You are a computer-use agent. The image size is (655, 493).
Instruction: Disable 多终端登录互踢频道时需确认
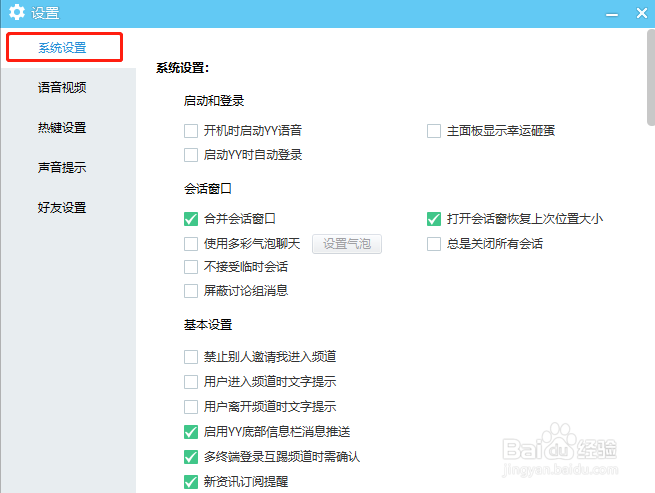(x=191, y=457)
